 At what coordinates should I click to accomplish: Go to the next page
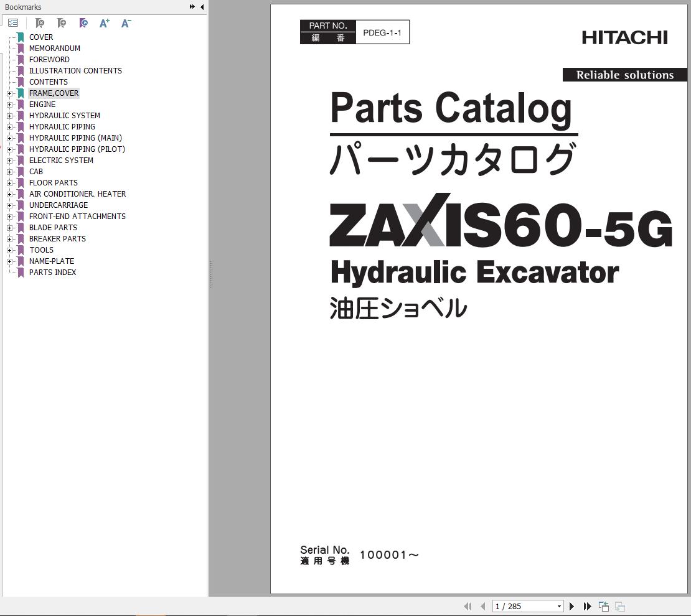coord(571,606)
